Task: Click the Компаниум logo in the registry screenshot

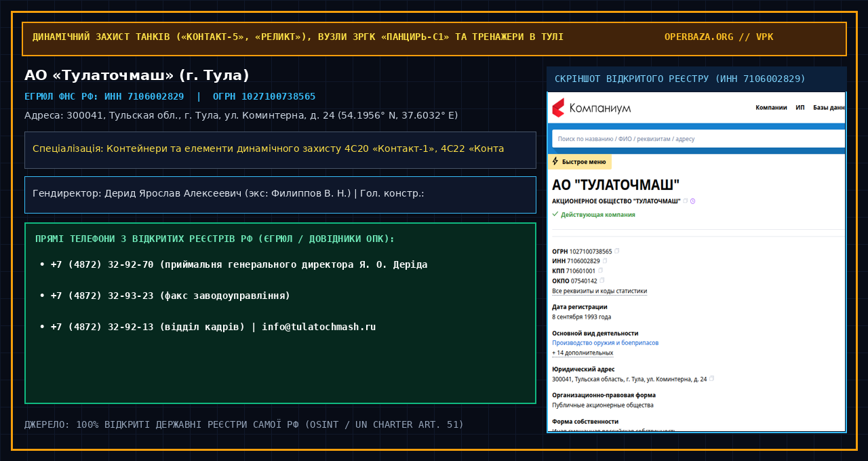Action: (x=591, y=108)
